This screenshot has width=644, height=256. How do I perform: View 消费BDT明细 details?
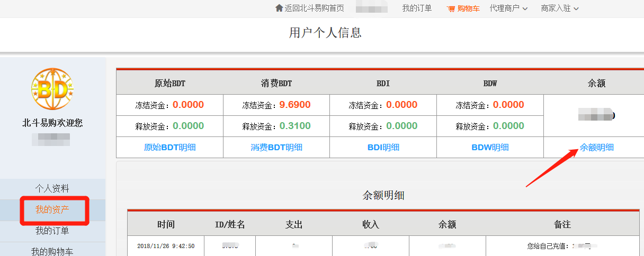pos(276,148)
